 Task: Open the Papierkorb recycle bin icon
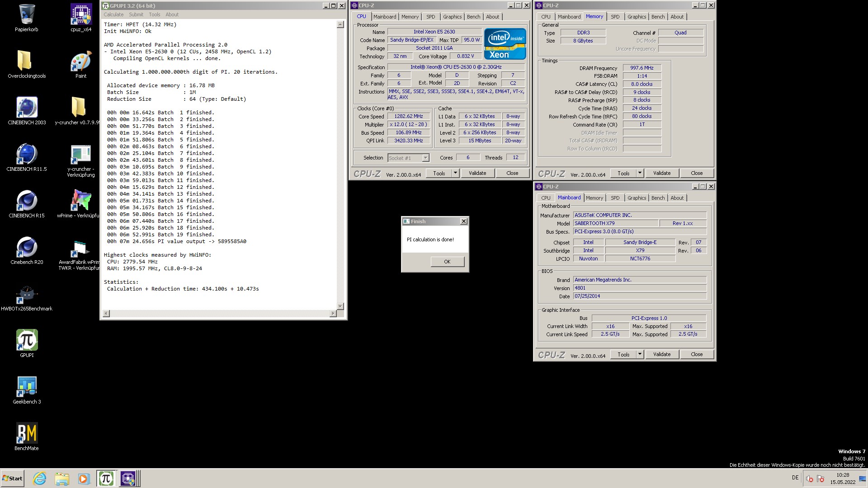[27, 18]
